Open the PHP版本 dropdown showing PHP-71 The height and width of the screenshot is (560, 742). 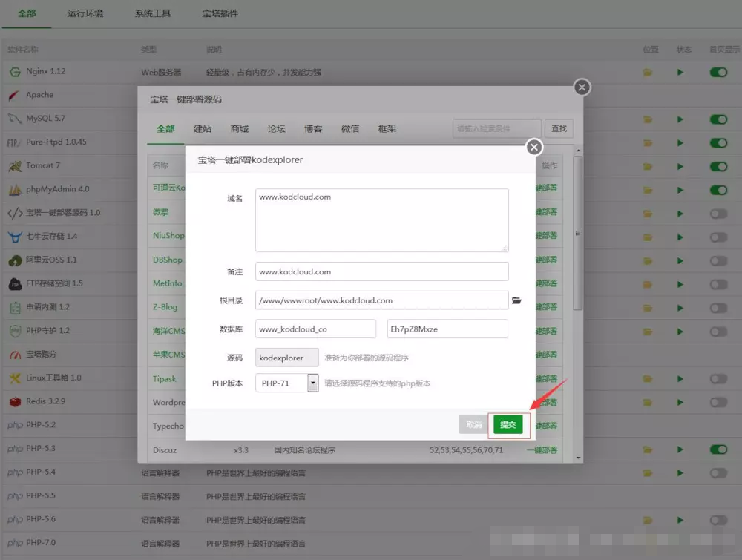286,383
